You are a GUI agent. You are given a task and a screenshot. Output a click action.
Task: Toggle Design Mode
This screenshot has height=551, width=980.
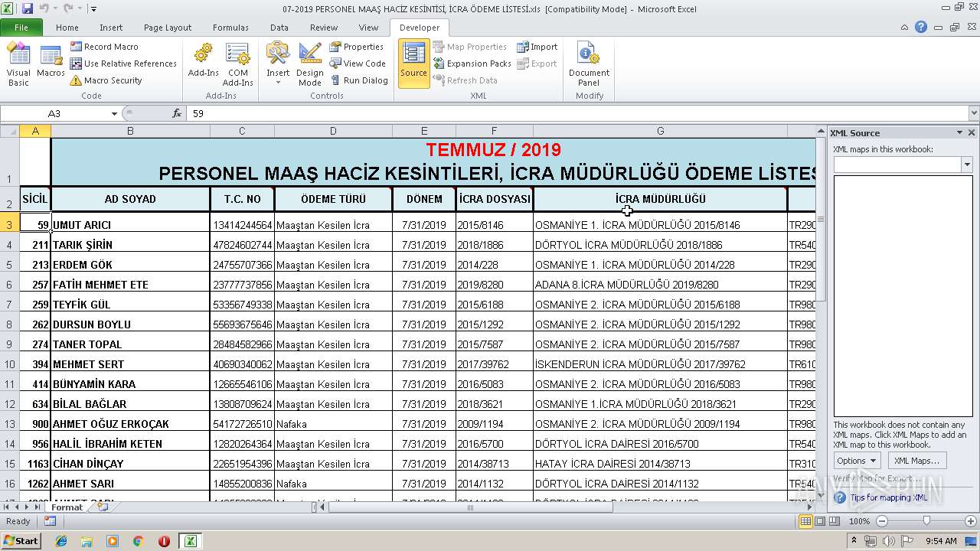coord(310,65)
